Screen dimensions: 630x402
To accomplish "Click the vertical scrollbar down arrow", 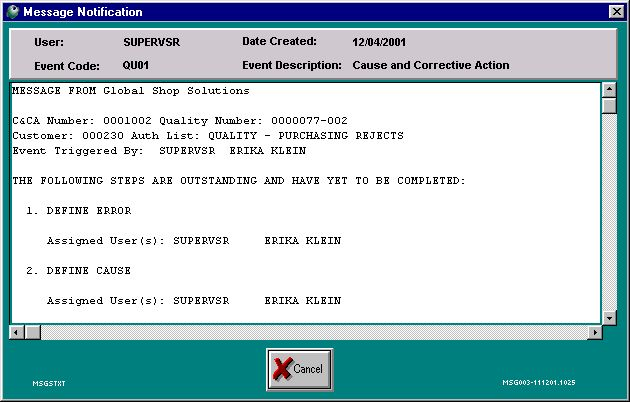I will (609, 318).
